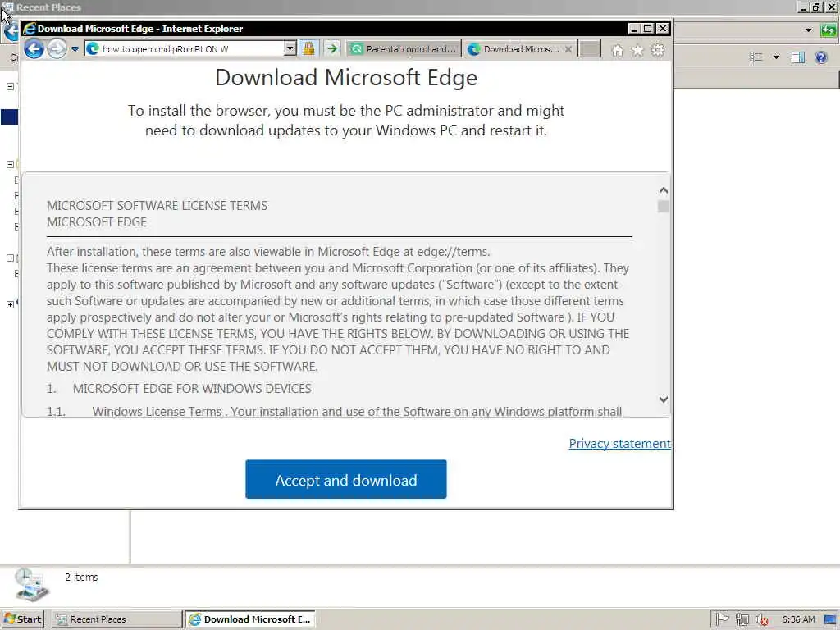Click the license terms scroll down arrow
Screen dimensions: 840x630
click(663, 399)
